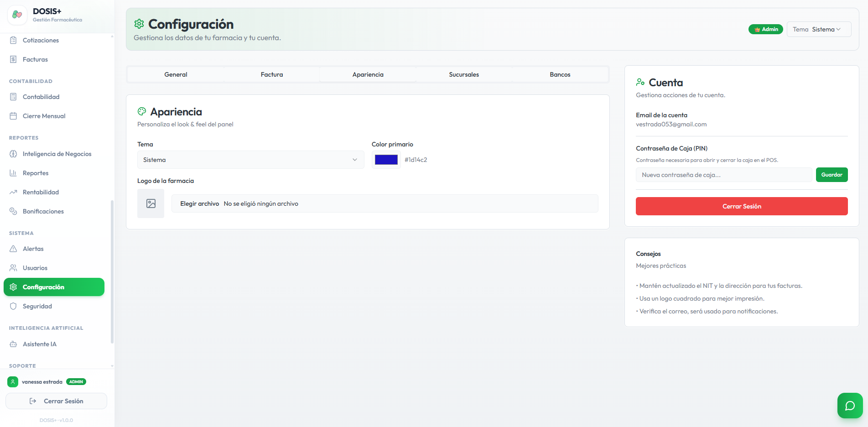Click the Configuración gear icon in the sidebar

[x=13, y=287]
